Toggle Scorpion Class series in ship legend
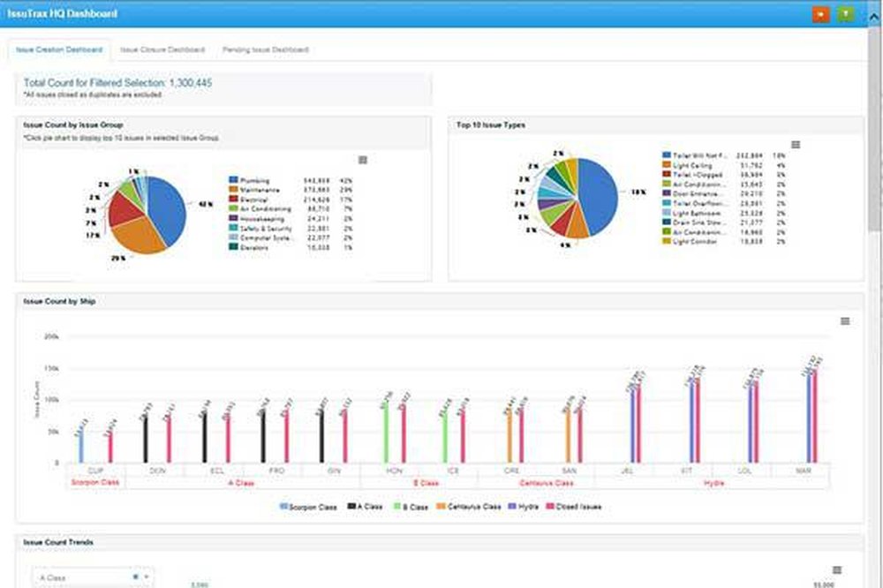 (x=308, y=507)
